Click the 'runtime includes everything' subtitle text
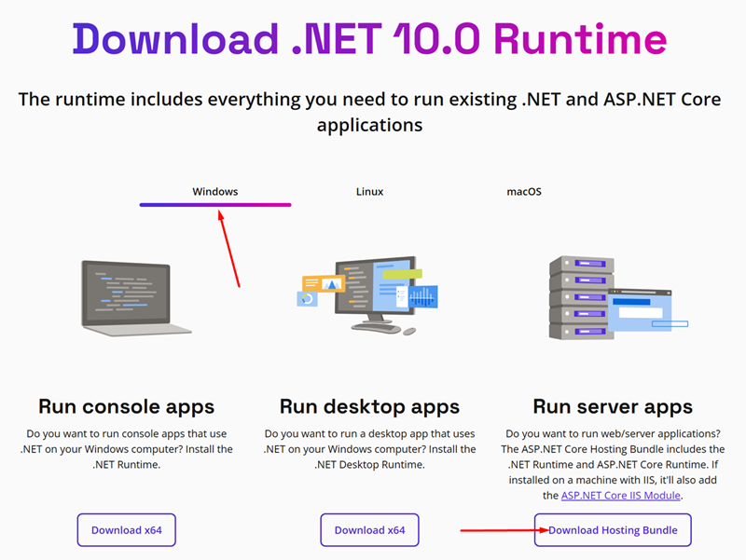746x560 pixels. pos(369,112)
